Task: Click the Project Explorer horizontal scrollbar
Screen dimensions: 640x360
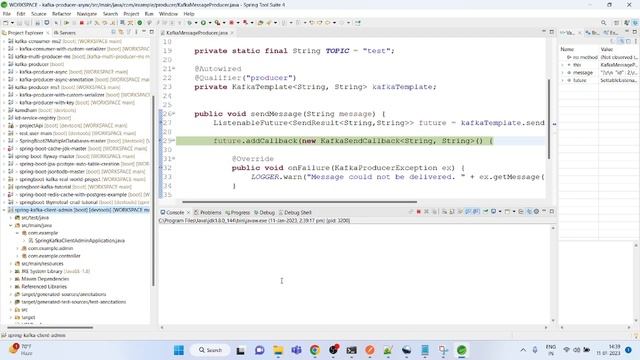Action: tap(50, 327)
